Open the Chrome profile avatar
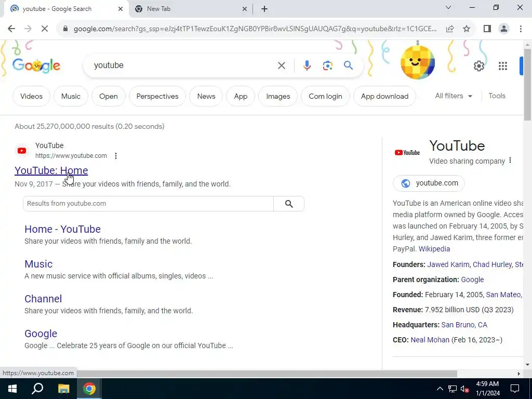 click(504, 29)
